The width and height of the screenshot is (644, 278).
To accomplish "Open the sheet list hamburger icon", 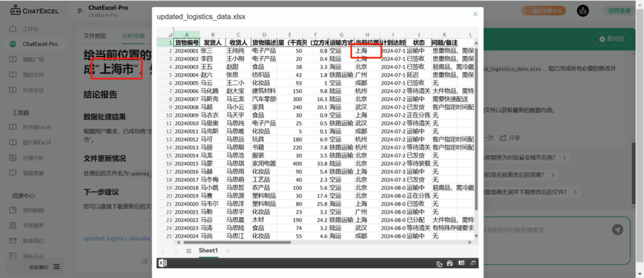I will click(x=189, y=251).
